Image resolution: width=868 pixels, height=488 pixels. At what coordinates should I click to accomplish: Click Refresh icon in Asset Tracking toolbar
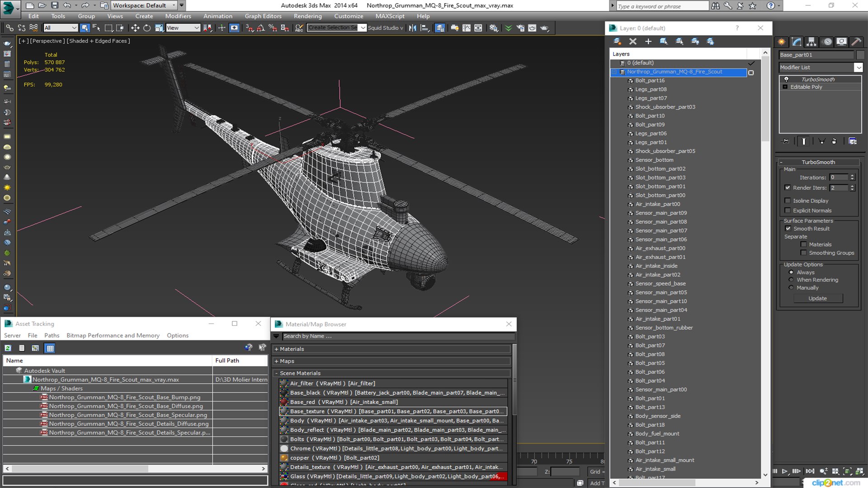tap(8, 348)
